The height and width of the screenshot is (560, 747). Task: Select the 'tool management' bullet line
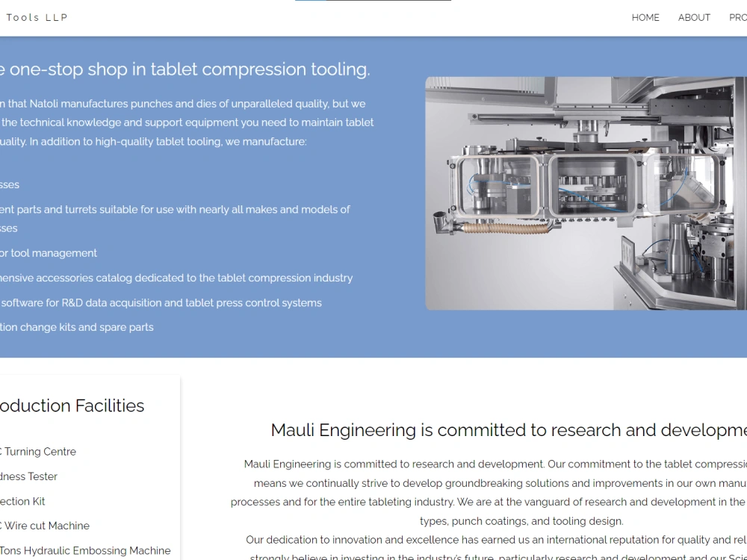(48, 253)
